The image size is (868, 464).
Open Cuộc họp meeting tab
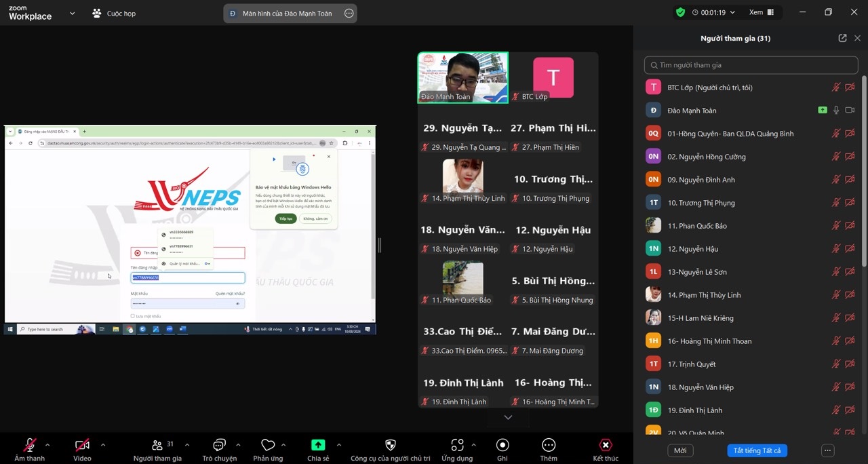pos(114,13)
